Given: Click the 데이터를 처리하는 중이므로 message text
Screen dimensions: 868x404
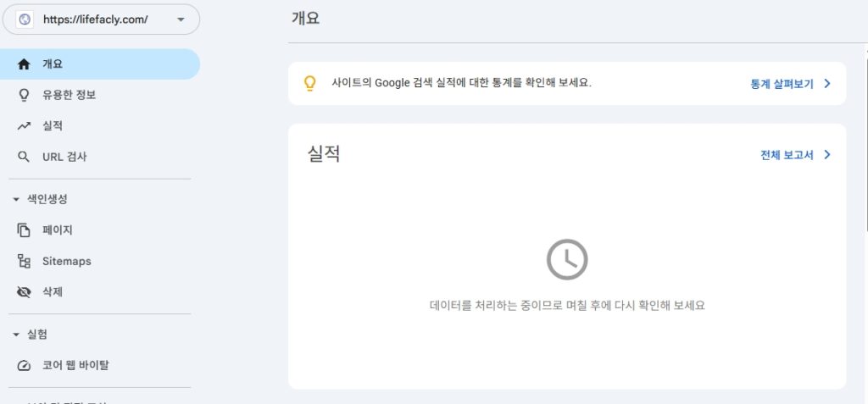Looking at the screenshot, I should point(567,305).
